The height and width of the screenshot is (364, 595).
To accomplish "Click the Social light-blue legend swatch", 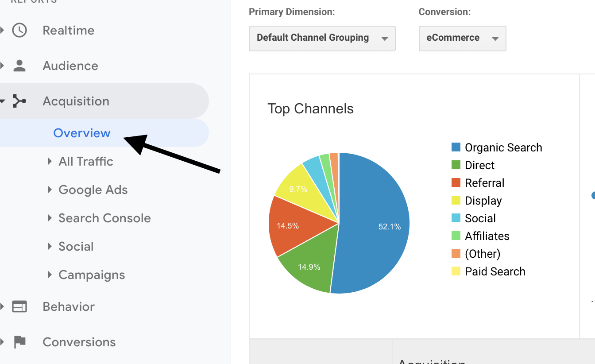I will [456, 218].
